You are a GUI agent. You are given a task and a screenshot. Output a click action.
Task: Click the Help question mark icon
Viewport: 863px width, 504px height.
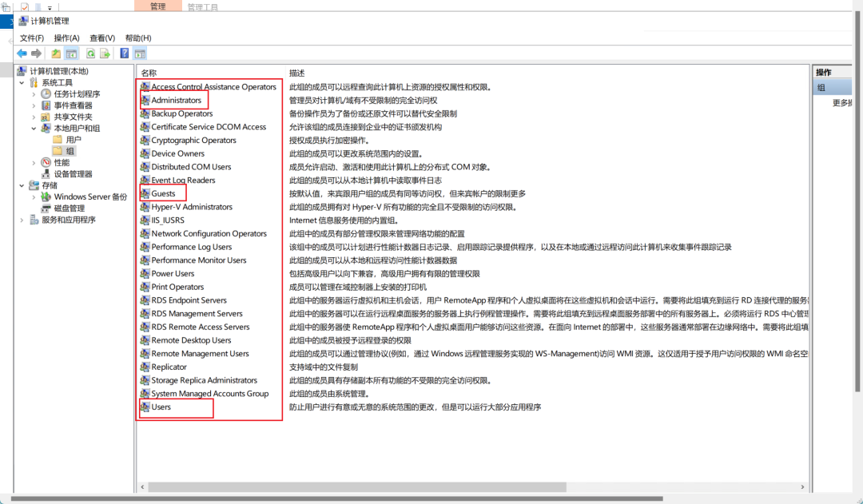tap(125, 54)
